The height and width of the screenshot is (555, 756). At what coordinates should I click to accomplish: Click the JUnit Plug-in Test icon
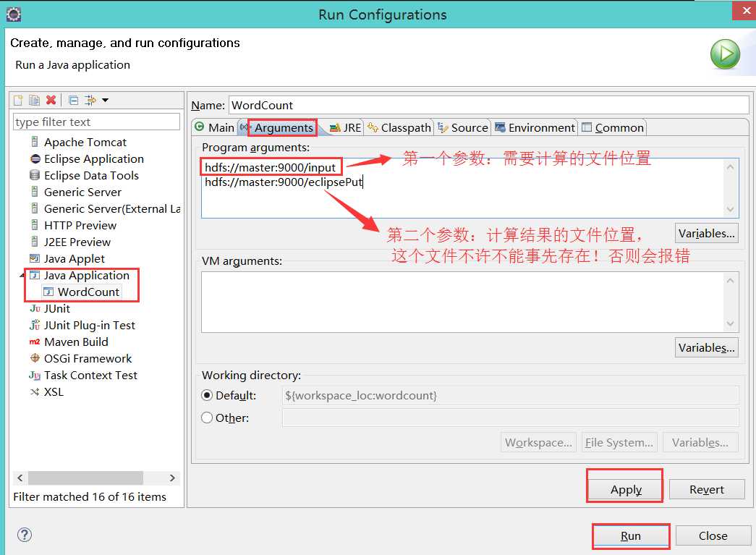click(x=35, y=325)
